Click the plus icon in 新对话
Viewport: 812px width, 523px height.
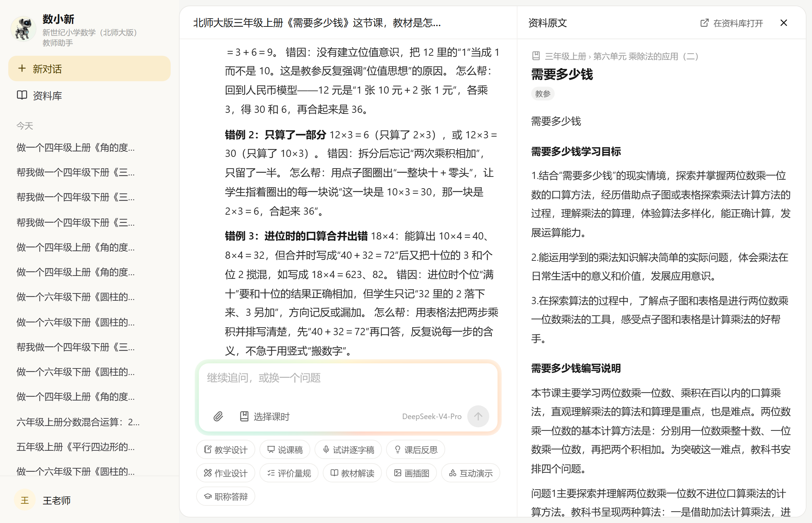coord(22,68)
